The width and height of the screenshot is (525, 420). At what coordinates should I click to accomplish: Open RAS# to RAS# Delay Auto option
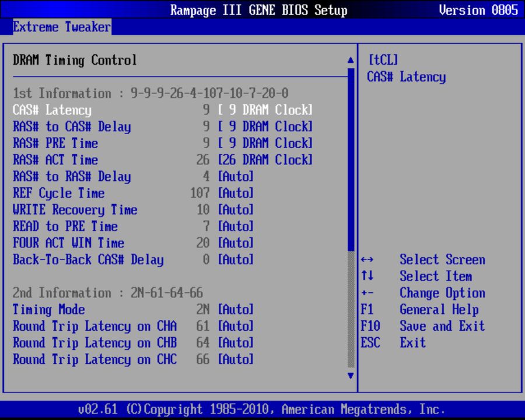point(236,177)
